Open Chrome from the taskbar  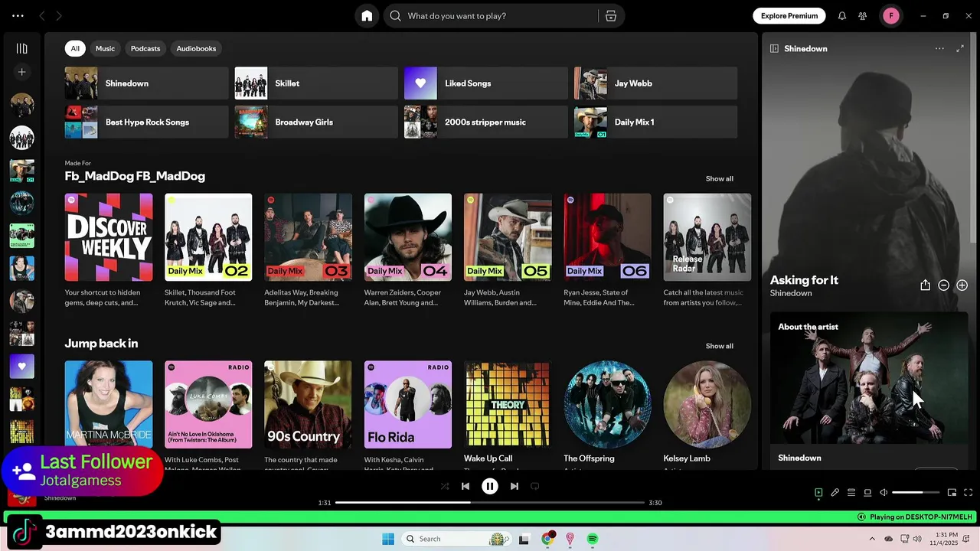tap(547, 539)
